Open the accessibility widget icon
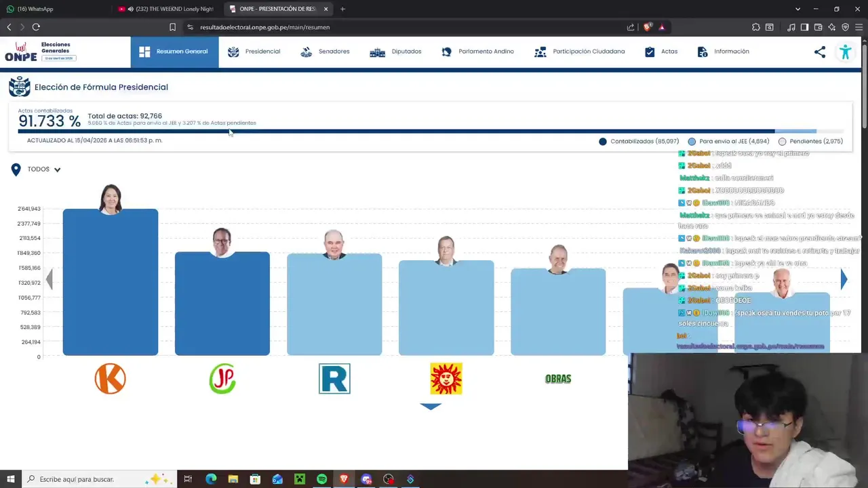 845,52
